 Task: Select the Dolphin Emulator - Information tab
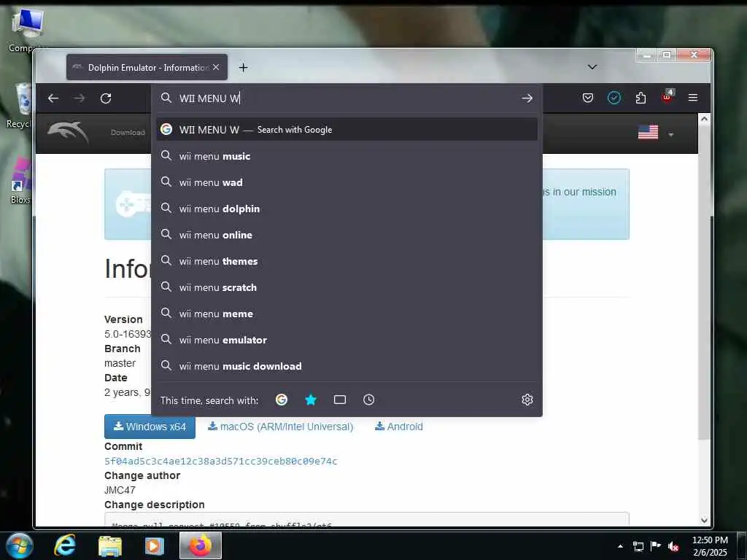[147, 67]
